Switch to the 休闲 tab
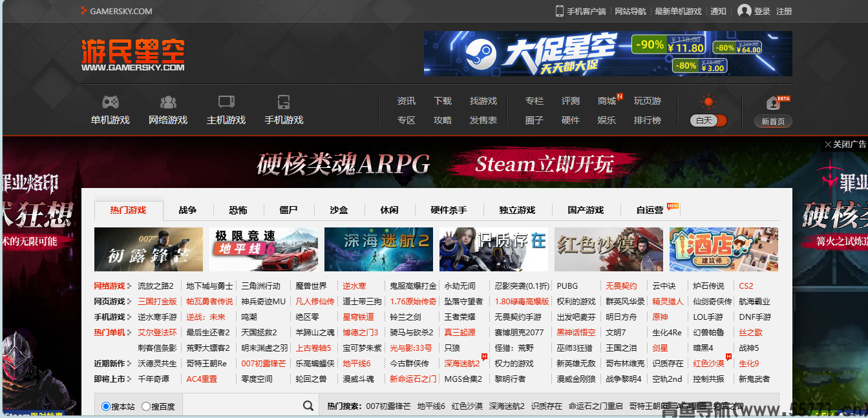Screen dimensions: 868x418 [x=389, y=210]
